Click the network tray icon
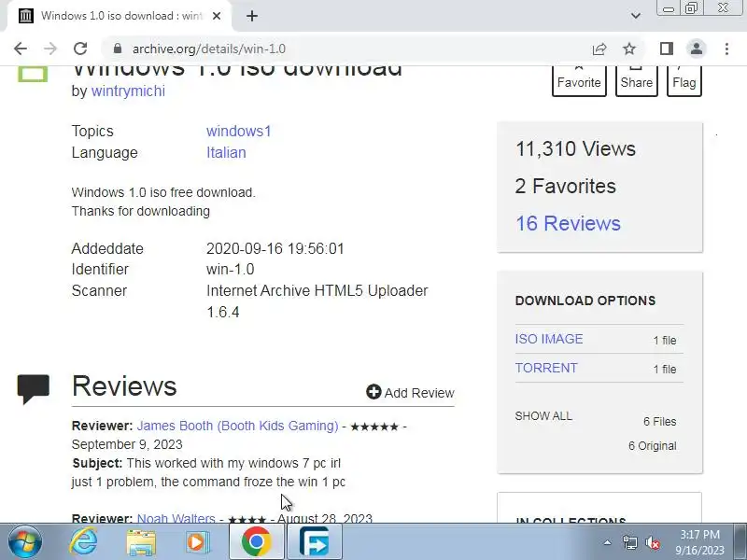The image size is (747, 560). click(629, 543)
